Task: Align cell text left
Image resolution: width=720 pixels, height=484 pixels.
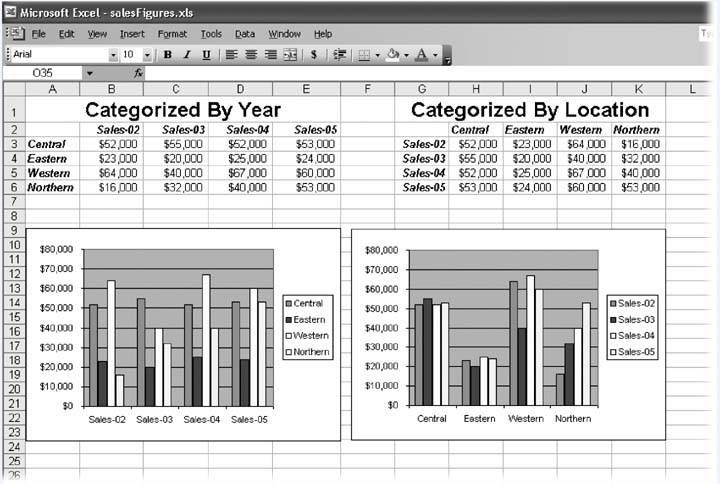Action: point(231,55)
